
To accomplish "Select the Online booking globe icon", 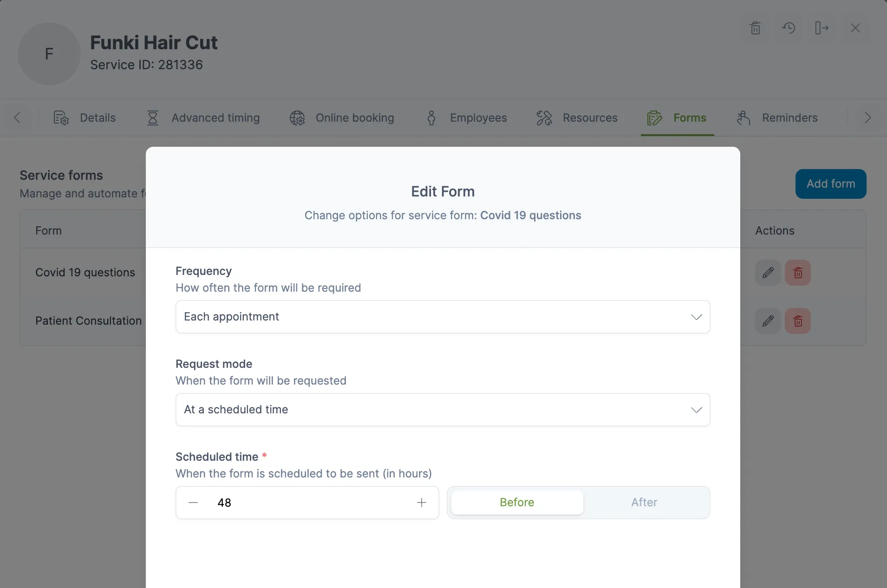I will (297, 118).
